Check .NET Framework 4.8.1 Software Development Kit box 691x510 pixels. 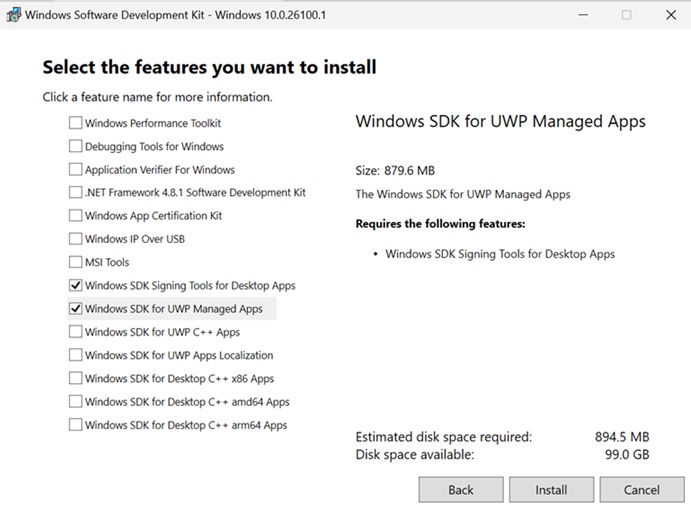point(75,192)
